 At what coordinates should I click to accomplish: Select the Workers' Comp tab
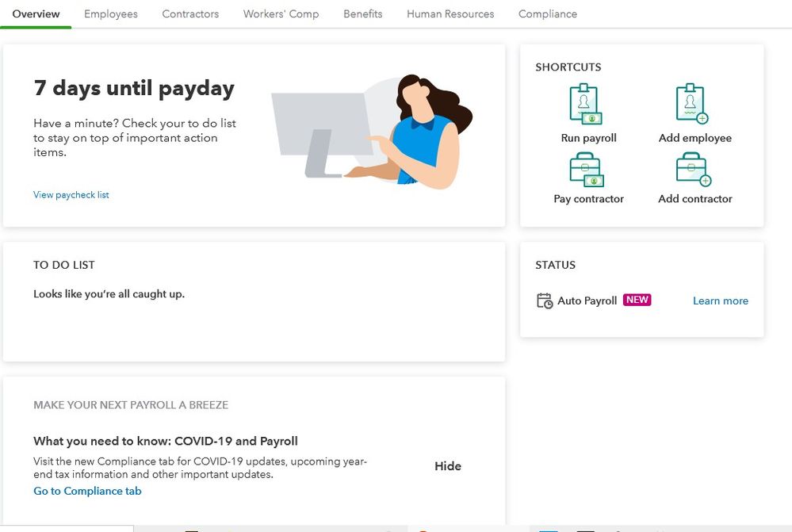coord(281,14)
